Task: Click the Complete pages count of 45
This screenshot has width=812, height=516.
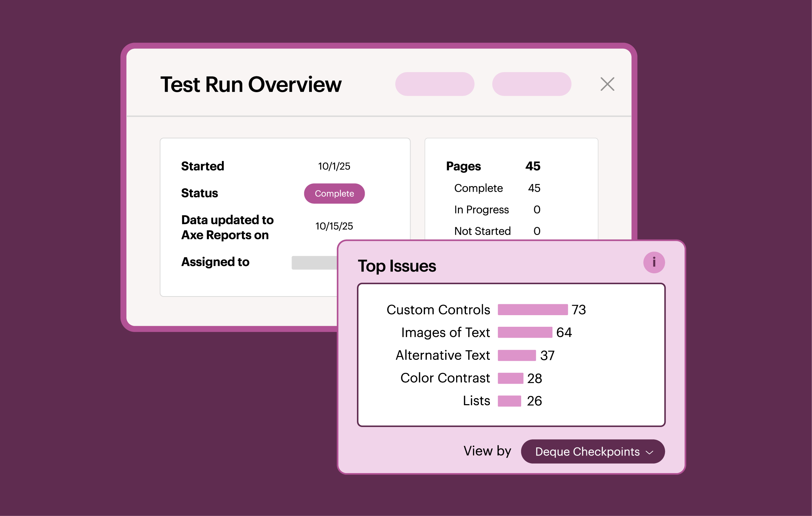Action: [534, 188]
